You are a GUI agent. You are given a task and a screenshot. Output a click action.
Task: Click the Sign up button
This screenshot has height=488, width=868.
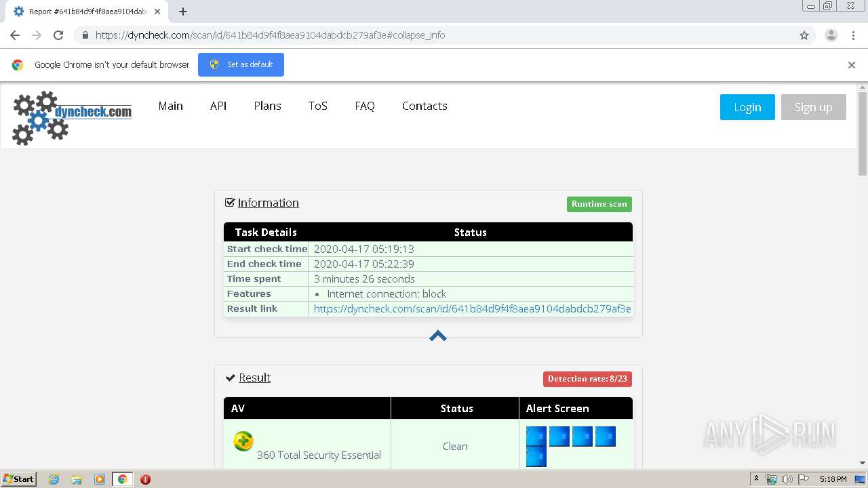click(814, 107)
